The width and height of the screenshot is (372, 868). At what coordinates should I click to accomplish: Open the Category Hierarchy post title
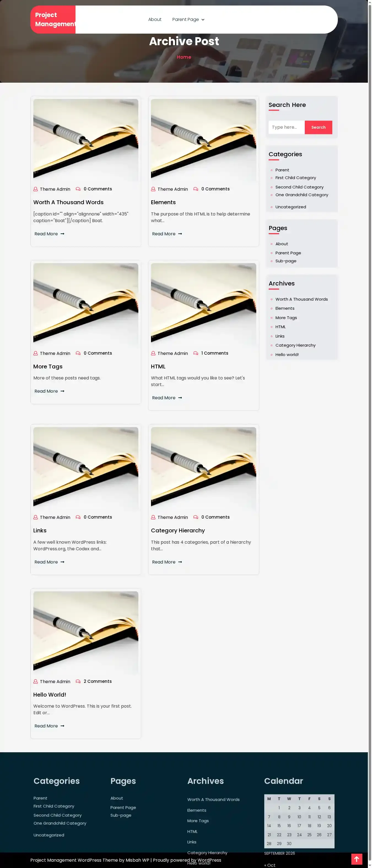pos(177,530)
